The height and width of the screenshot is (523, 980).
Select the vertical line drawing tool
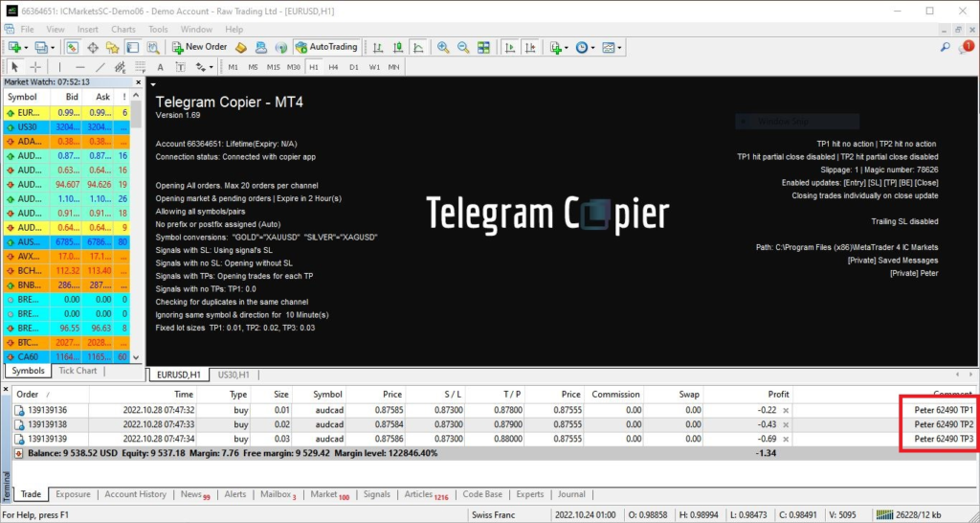(x=59, y=67)
